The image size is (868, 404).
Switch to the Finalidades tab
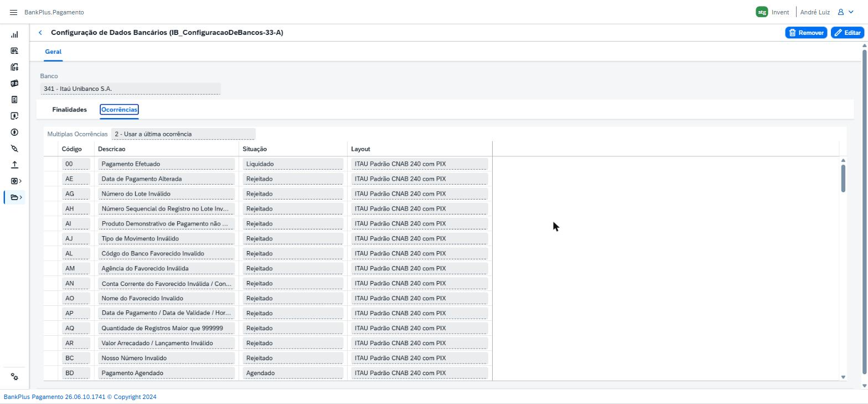pos(69,110)
